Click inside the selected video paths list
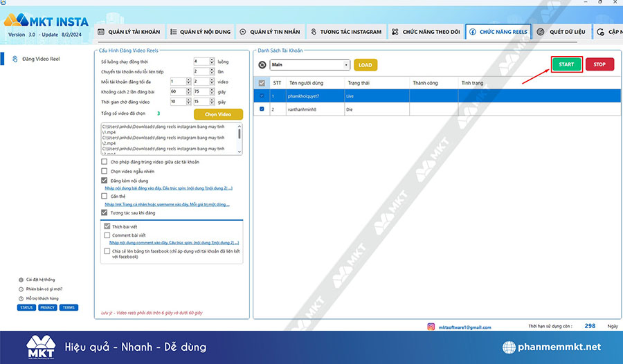Screen dimensions: 623x364 click(169, 138)
